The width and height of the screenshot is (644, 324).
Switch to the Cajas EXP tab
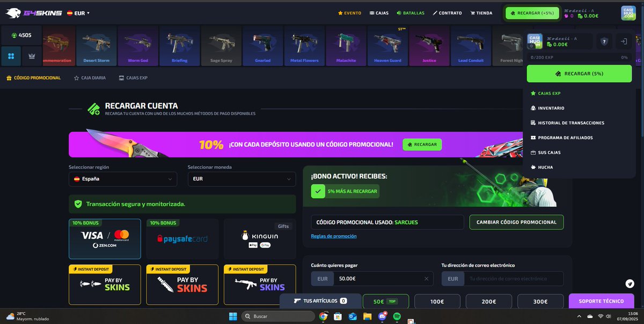[x=133, y=78]
